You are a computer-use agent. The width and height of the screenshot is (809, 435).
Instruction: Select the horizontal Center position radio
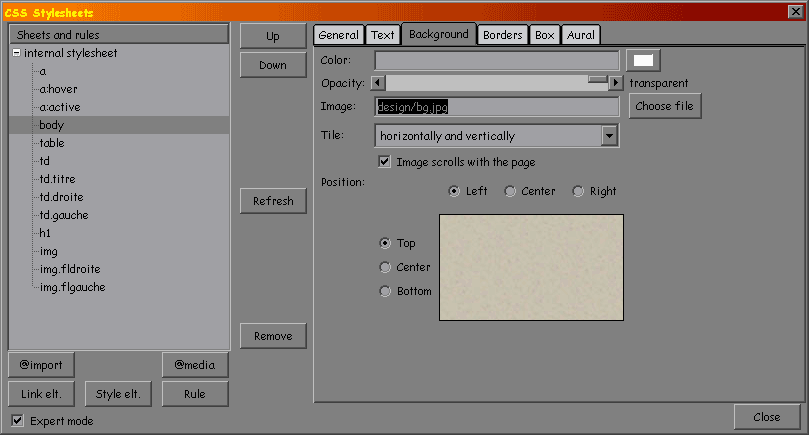510,191
